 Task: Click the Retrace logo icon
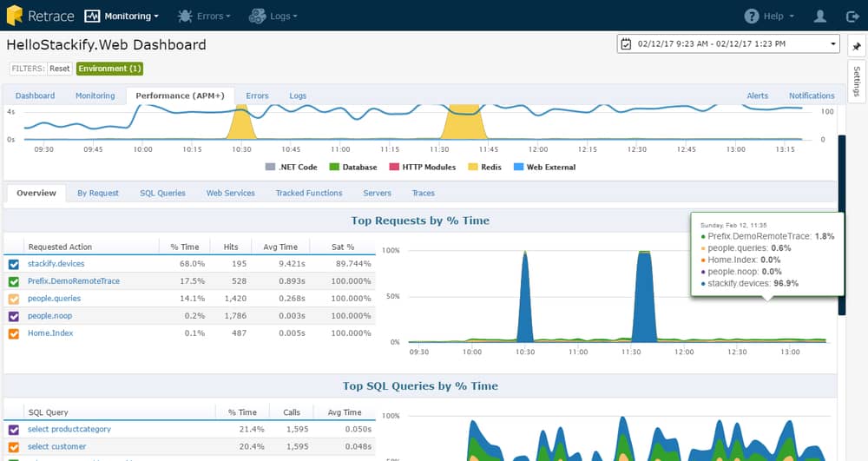pos(15,16)
